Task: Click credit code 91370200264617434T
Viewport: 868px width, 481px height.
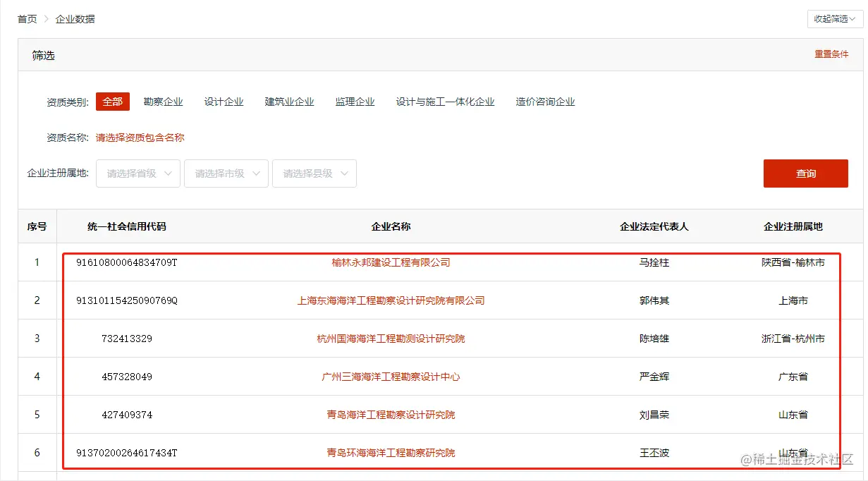Action: pos(127,453)
